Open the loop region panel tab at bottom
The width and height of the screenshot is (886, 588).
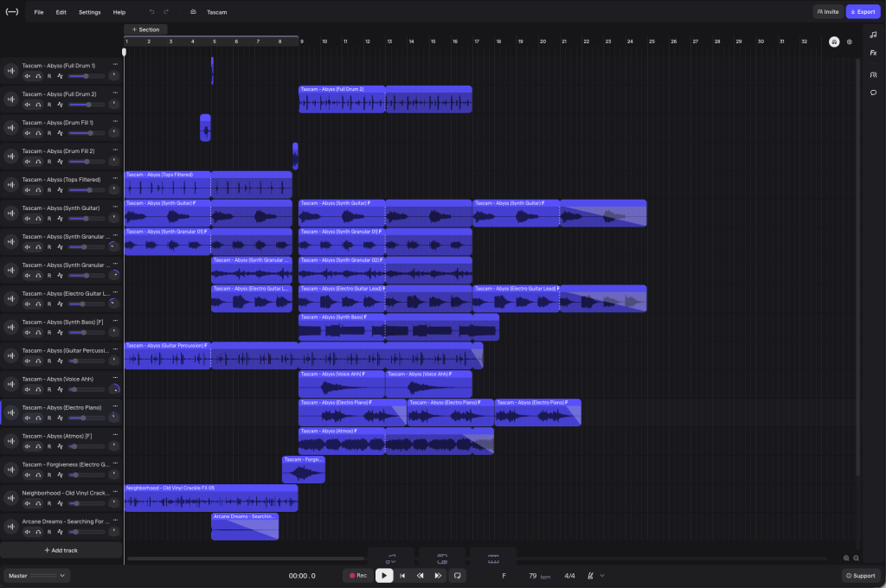(442, 559)
